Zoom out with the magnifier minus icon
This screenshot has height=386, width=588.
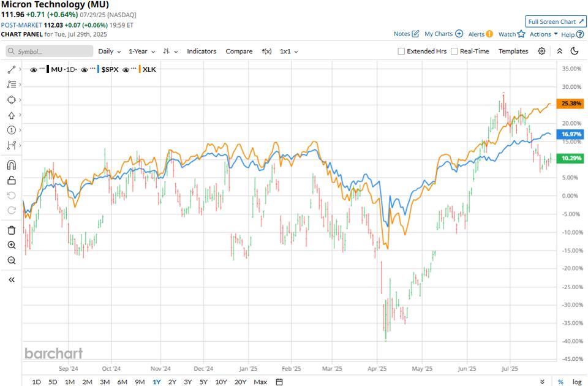point(11,260)
